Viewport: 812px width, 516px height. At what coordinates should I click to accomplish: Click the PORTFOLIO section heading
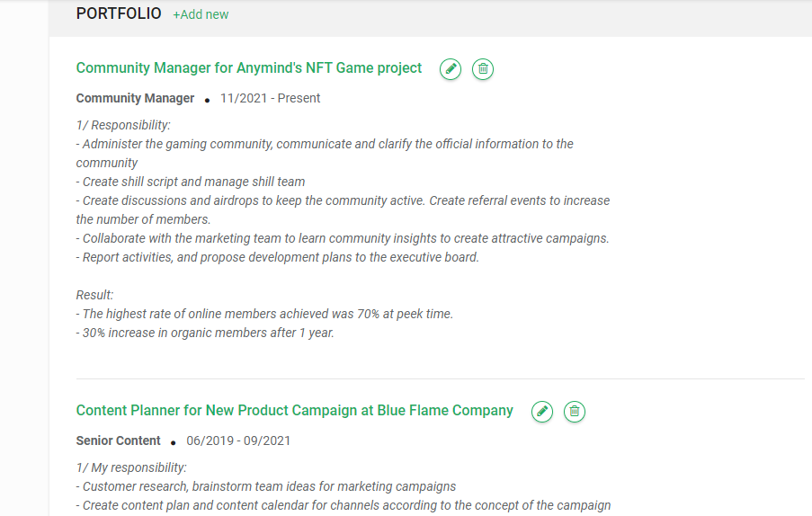coord(119,13)
